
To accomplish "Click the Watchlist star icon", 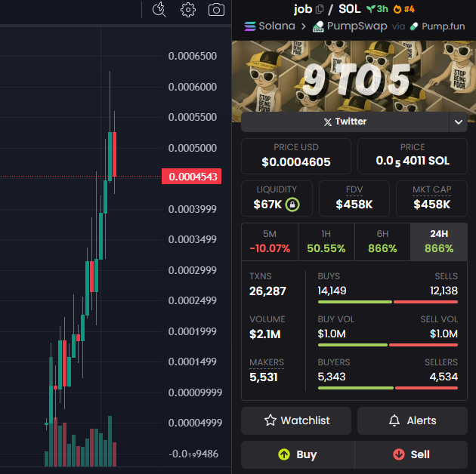I will point(270,420).
